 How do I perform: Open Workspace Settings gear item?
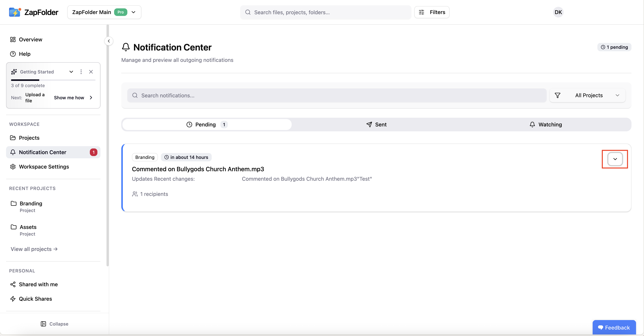pyautogui.click(x=44, y=166)
